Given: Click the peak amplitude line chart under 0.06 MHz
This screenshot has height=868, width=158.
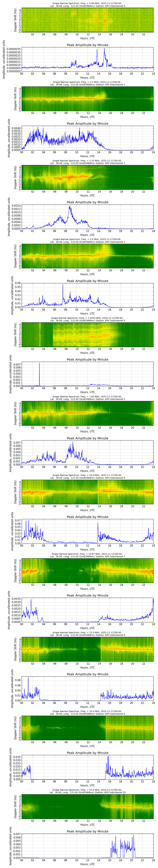Looking at the screenshot, I should (x=87, y=59).
